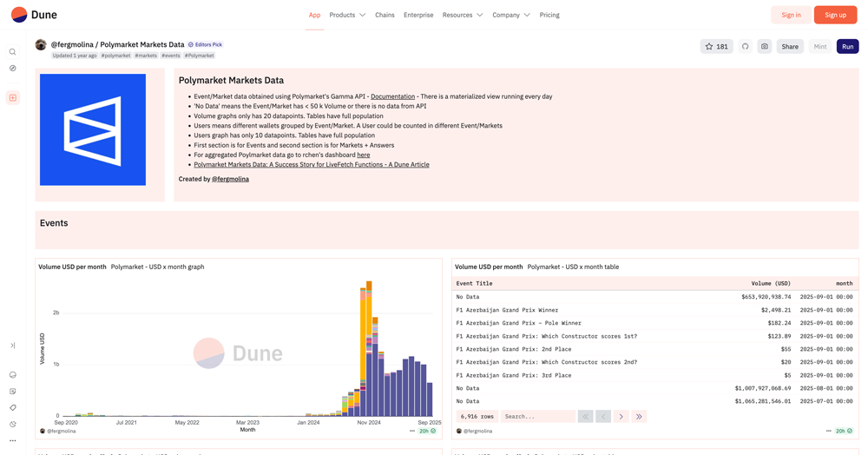Click the table Search field

coord(537,417)
